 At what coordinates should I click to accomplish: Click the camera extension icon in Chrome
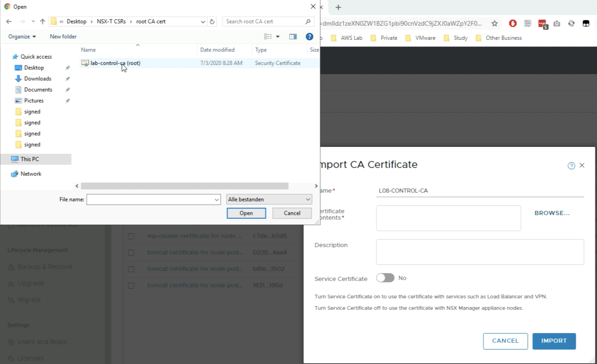click(x=557, y=23)
